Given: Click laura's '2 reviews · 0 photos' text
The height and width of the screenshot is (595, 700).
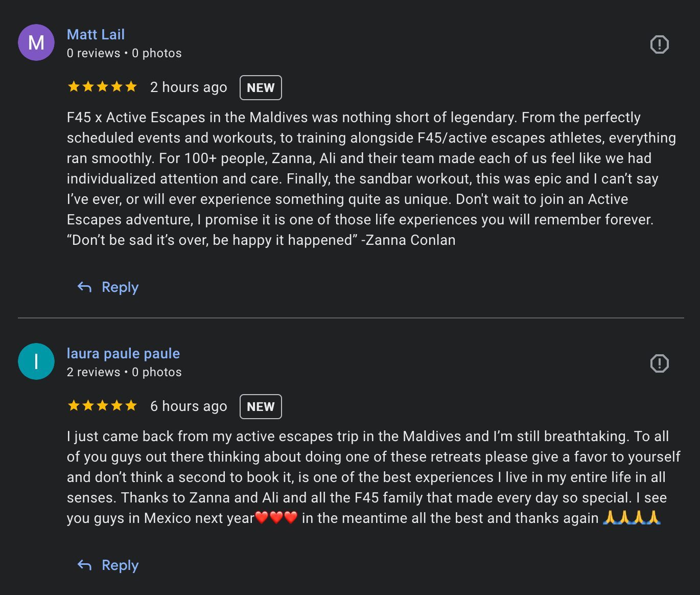Looking at the screenshot, I should [x=124, y=372].
